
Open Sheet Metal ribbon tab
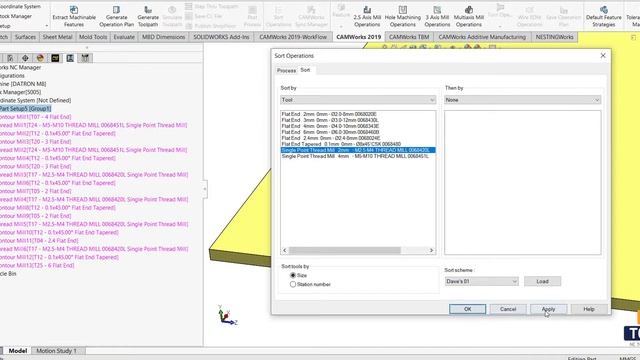pyautogui.click(x=58, y=37)
